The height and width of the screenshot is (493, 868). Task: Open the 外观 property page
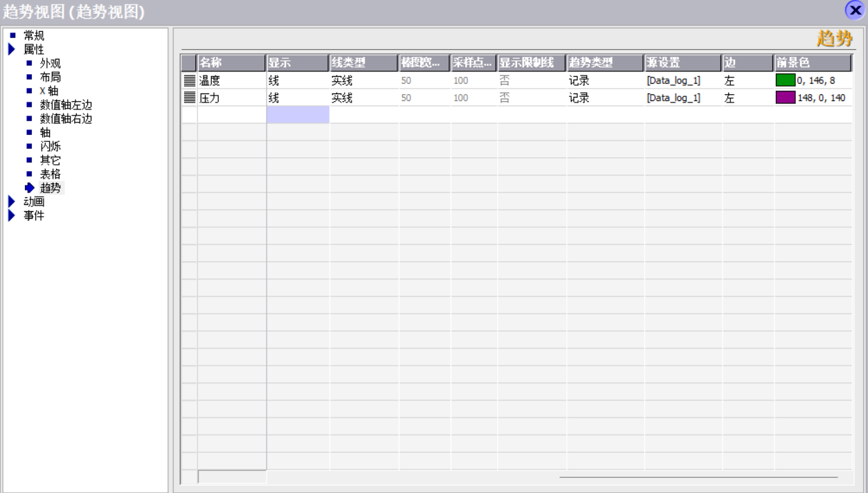pyautogui.click(x=50, y=63)
